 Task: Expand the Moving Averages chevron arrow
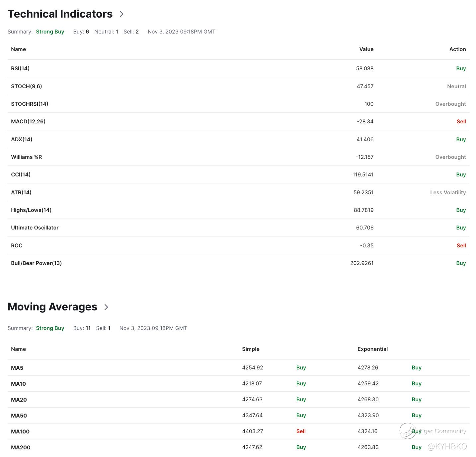[106, 307]
